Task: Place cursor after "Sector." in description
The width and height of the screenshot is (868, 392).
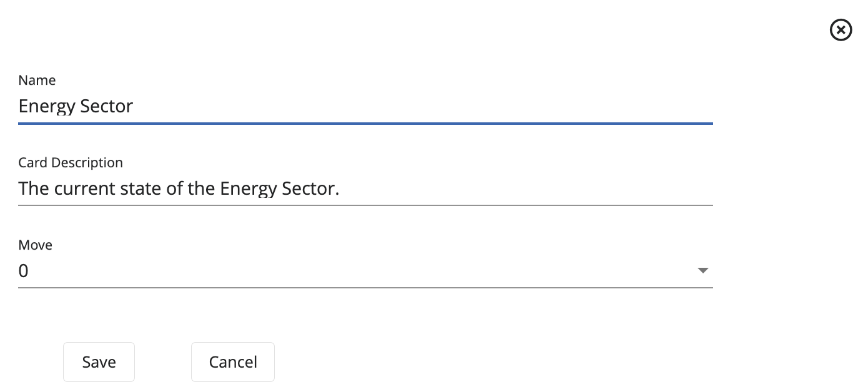Action: 340,189
